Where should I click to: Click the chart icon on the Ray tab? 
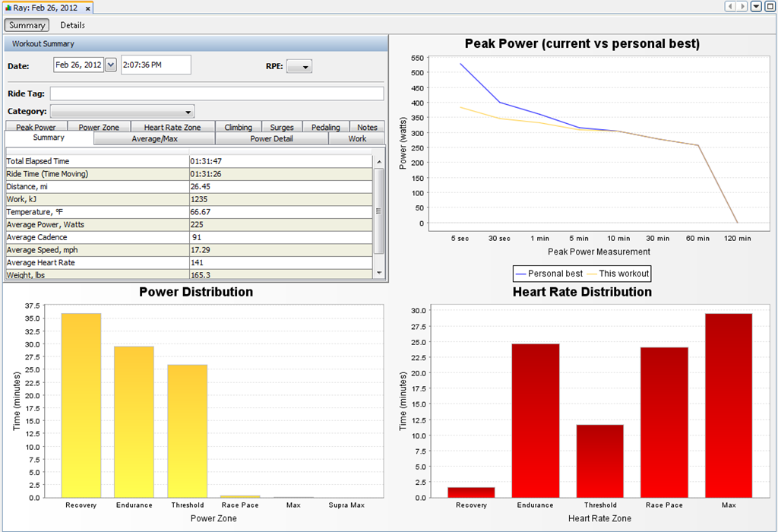8,8
